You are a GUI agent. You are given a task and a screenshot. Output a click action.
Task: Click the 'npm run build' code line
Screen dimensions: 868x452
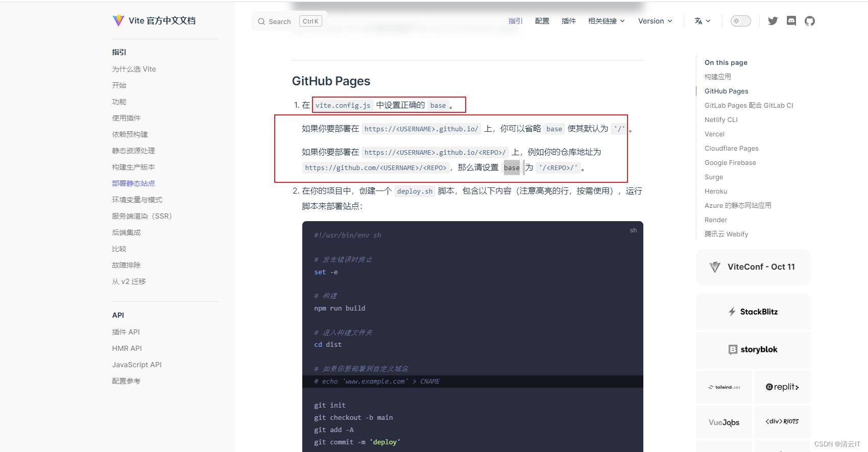click(340, 308)
